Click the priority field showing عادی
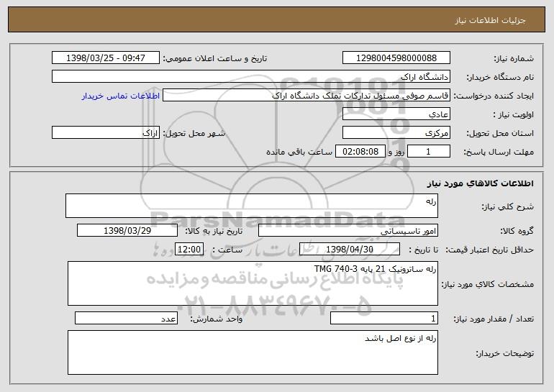554x392 pixels. coord(396,114)
